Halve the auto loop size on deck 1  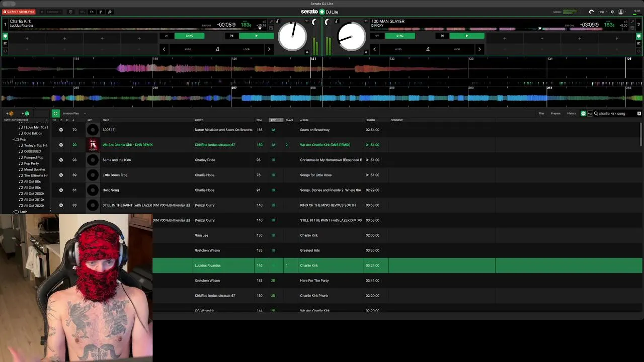tap(164, 49)
